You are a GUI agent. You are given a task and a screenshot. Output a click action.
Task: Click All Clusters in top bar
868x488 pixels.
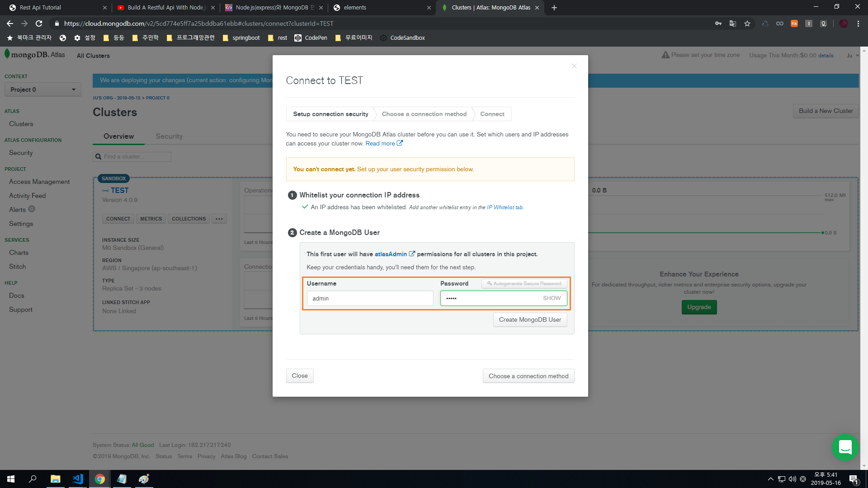93,56
